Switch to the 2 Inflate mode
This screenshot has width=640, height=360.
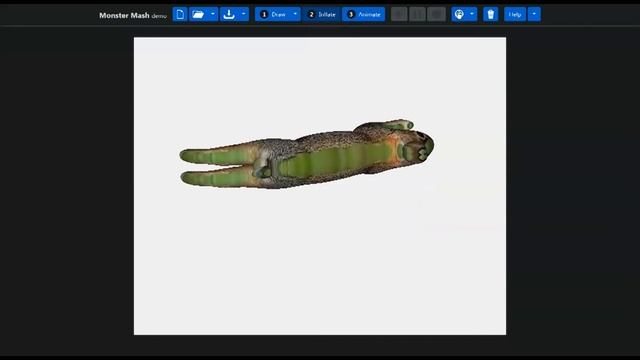322,14
